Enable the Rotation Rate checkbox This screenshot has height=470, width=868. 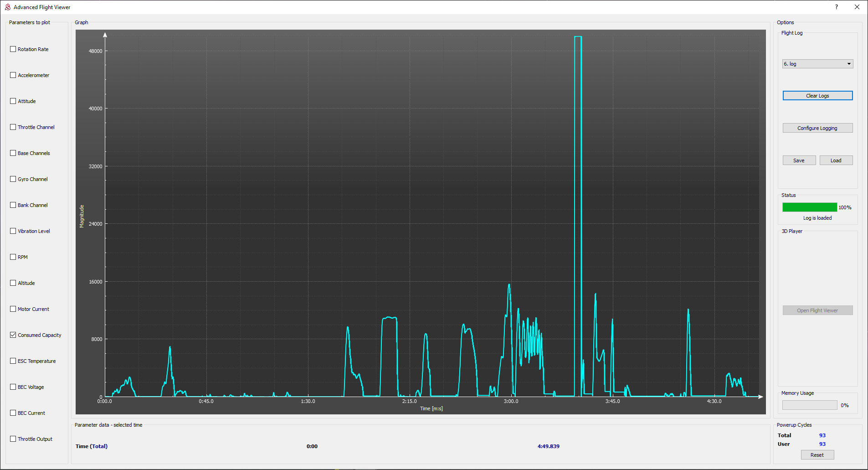click(13, 49)
